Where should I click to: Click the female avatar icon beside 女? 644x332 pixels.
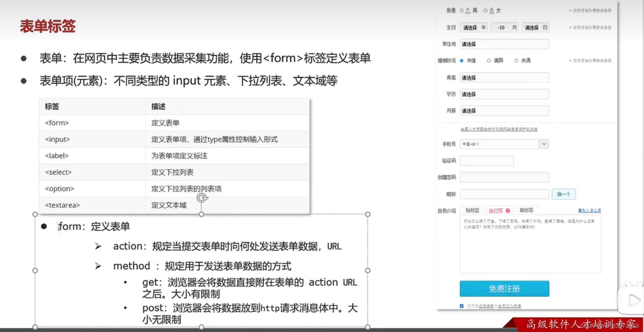tap(491, 10)
